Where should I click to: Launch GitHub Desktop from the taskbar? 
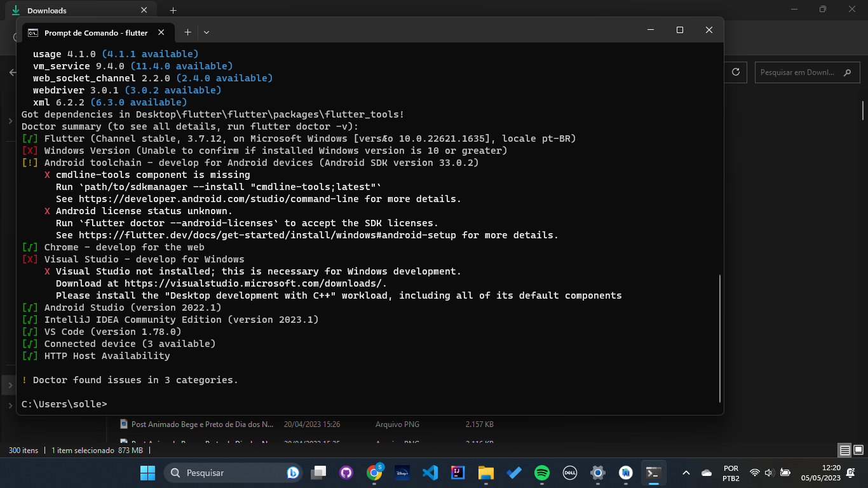coord(346,473)
